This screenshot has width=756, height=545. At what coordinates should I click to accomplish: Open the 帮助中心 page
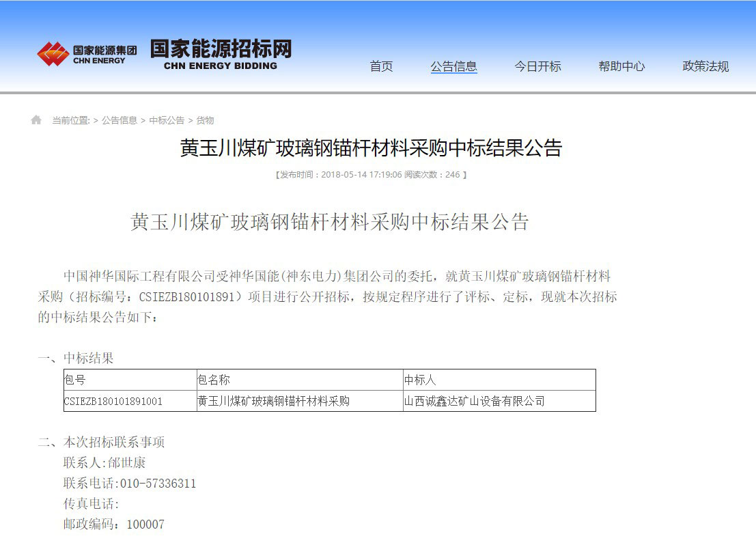coord(621,66)
